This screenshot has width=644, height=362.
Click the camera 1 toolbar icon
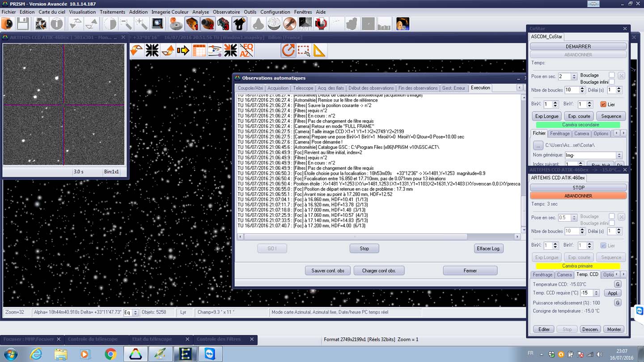(x=192, y=24)
